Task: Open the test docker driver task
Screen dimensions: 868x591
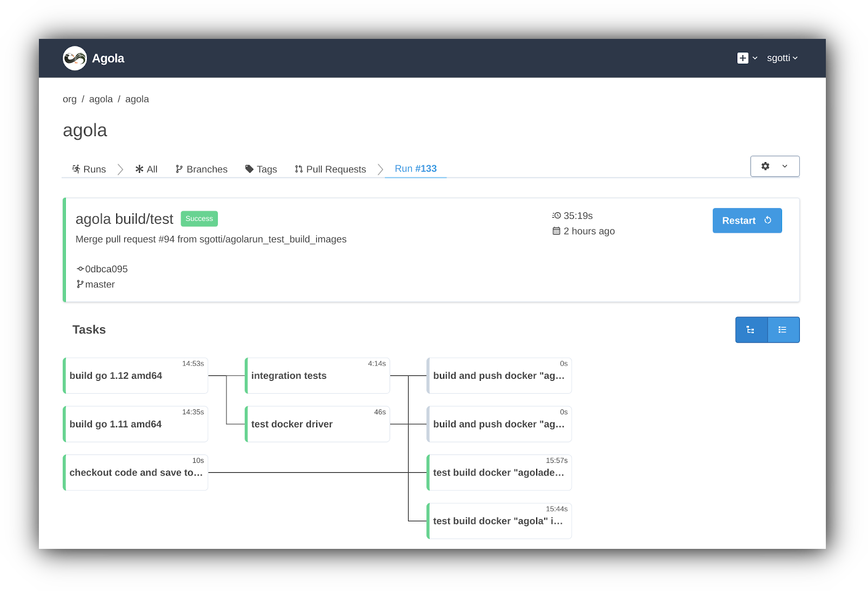Action: [317, 424]
